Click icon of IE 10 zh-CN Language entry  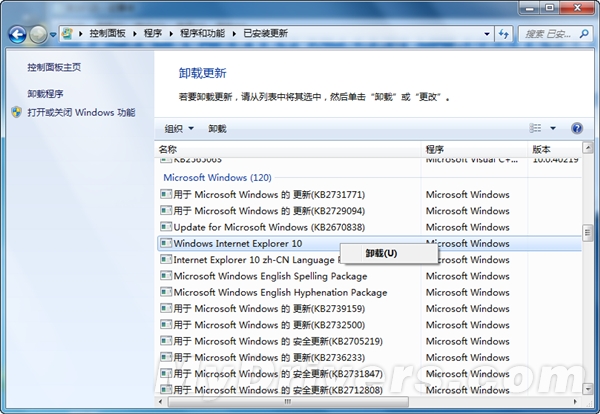tap(166, 259)
